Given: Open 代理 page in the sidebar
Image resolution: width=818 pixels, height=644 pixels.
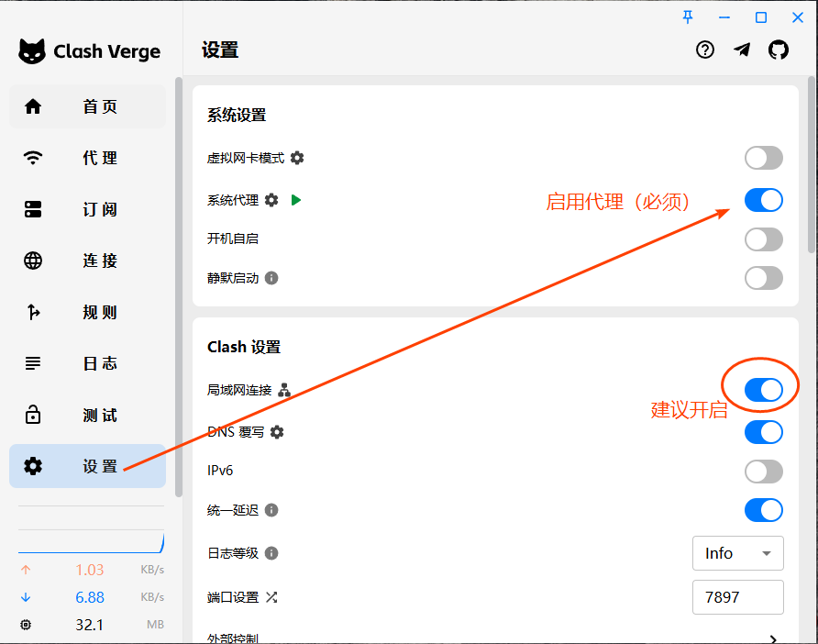Looking at the screenshot, I should (x=88, y=158).
